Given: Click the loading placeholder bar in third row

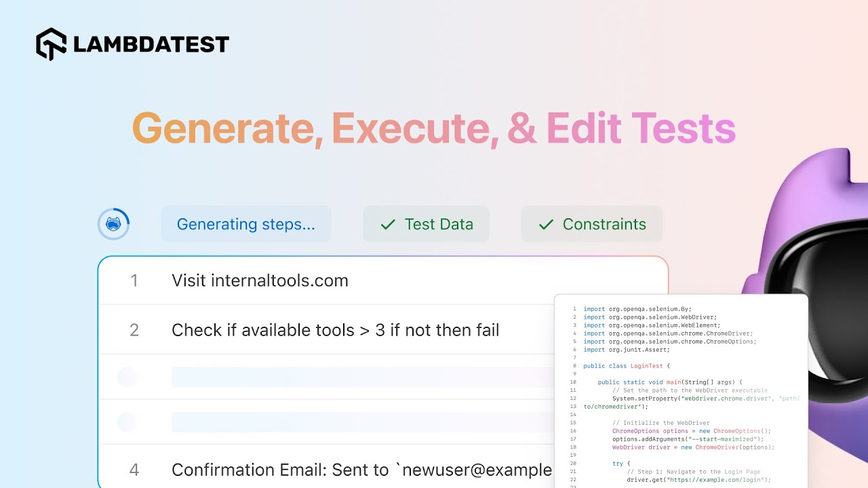Looking at the screenshot, I should [x=363, y=377].
